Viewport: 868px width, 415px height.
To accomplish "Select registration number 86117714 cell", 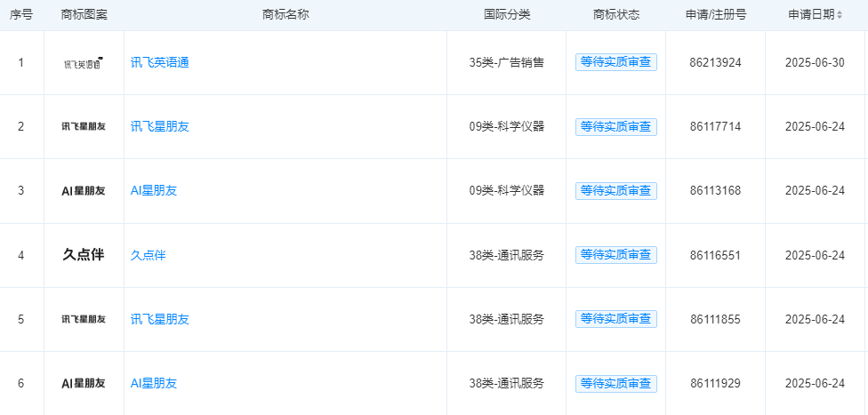I will click(715, 127).
